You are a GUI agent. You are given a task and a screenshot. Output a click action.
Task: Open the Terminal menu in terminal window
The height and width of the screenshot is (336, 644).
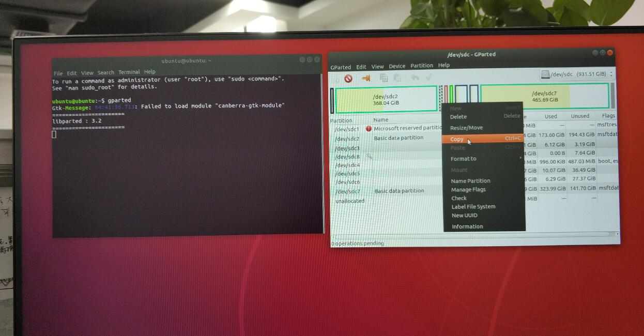click(129, 72)
